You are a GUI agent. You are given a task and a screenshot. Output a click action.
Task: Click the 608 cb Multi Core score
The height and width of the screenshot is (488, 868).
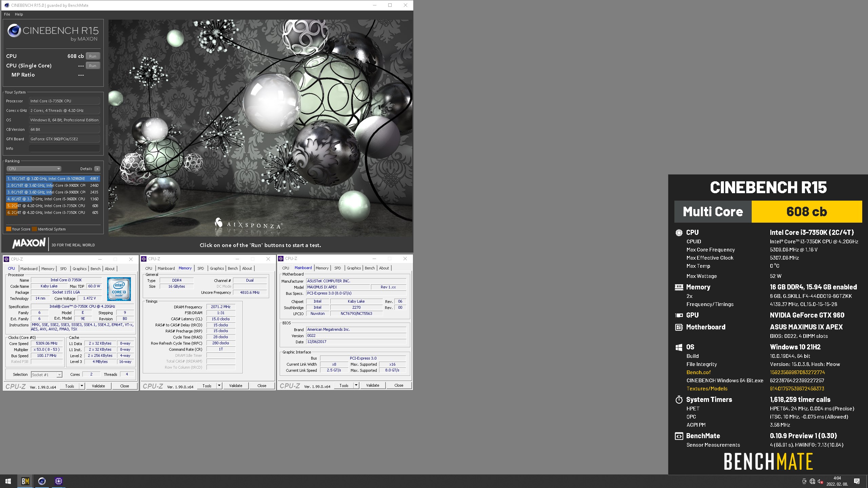pos(807,212)
